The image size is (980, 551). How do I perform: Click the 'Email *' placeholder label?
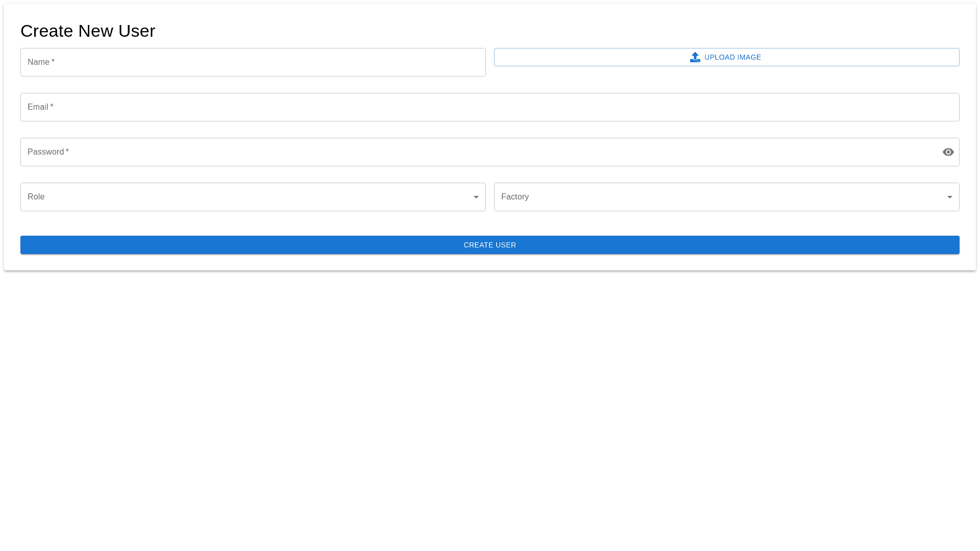pos(38,107)
